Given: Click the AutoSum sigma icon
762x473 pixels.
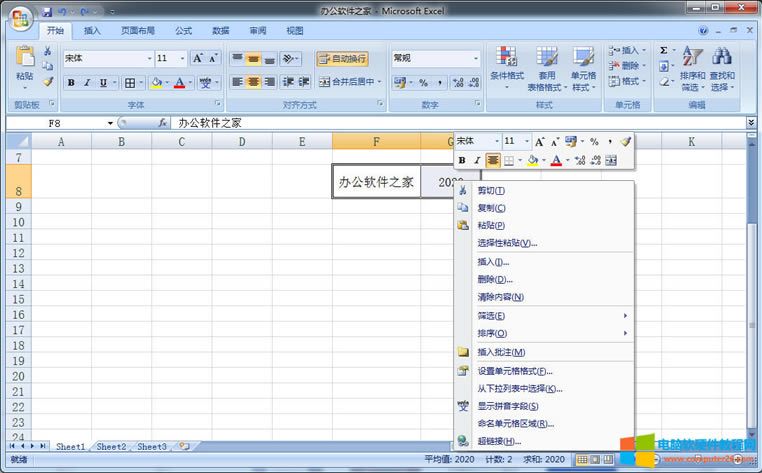Looking at the screenshot, I should 664,50.
